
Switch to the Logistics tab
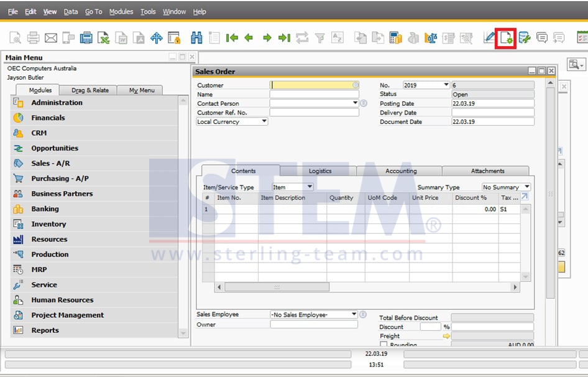[320, 171]
